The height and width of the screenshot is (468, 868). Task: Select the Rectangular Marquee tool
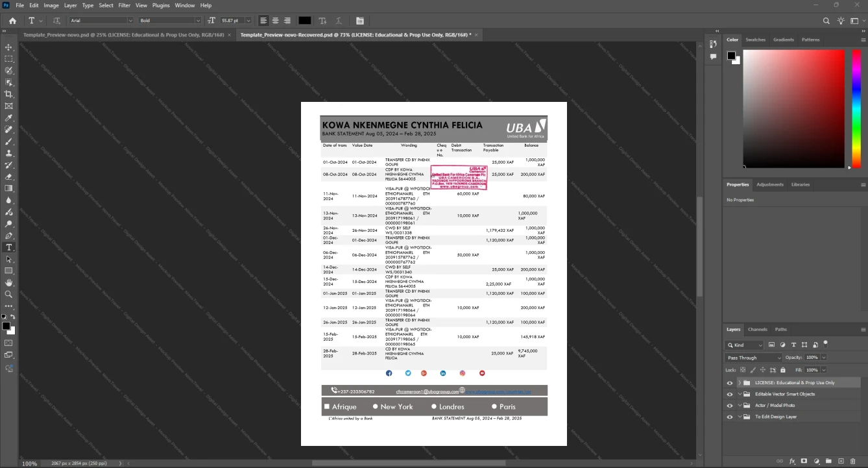point(8,59)
